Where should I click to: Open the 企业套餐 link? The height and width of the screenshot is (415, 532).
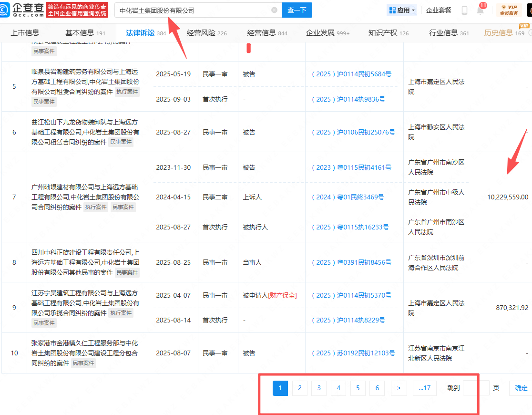pos(439,10)
